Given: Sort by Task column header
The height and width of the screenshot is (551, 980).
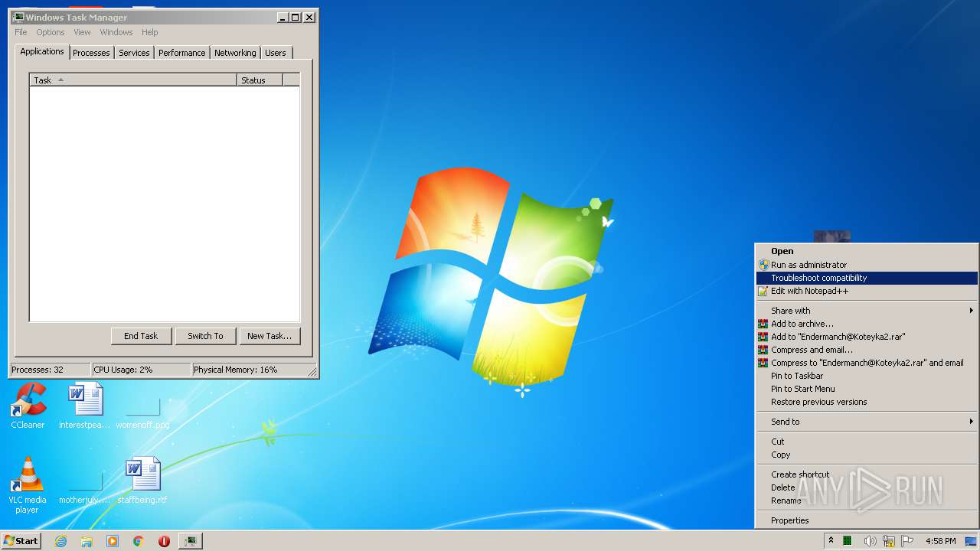Looking at the screenshot, I should tap(133, 80).
